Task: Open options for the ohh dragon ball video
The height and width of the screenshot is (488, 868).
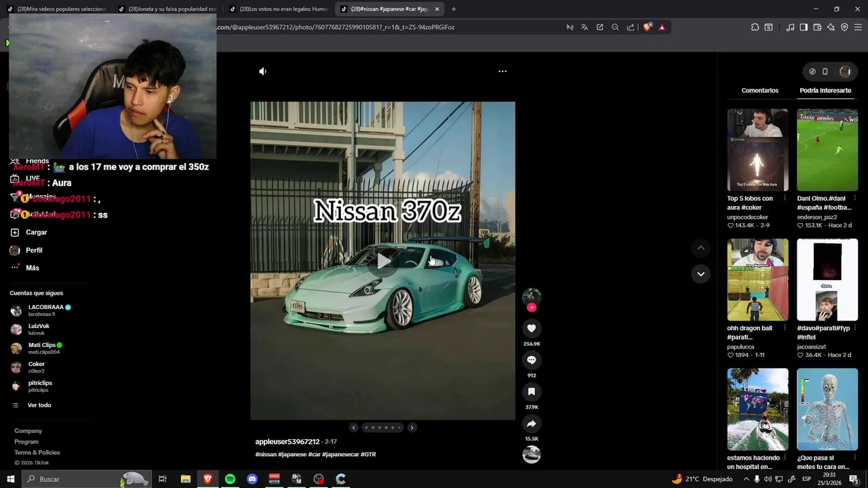Action: coord(785,328)
